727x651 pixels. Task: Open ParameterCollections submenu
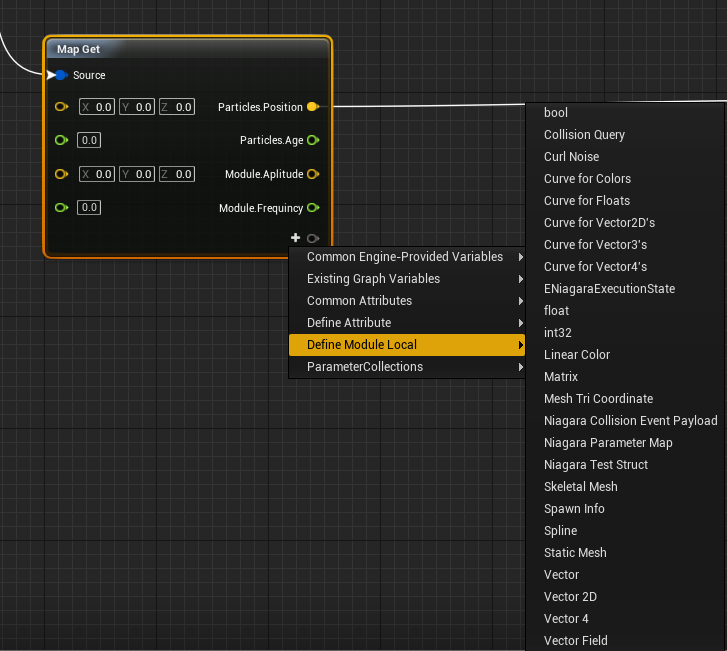tap(407, 367)
